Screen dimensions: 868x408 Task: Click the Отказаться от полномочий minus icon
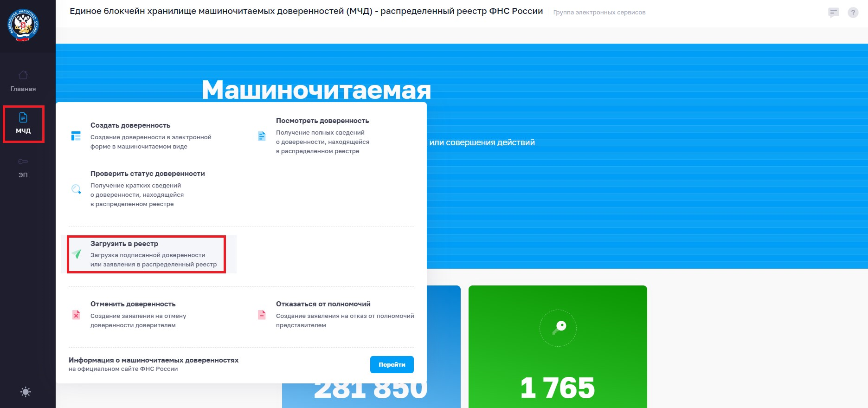262,315
